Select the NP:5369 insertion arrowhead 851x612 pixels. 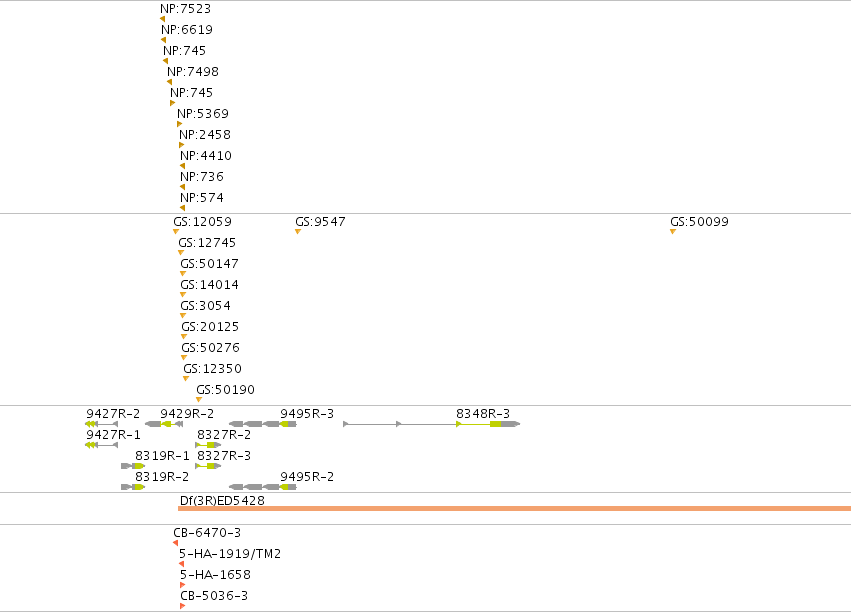(x=180, y=124)
